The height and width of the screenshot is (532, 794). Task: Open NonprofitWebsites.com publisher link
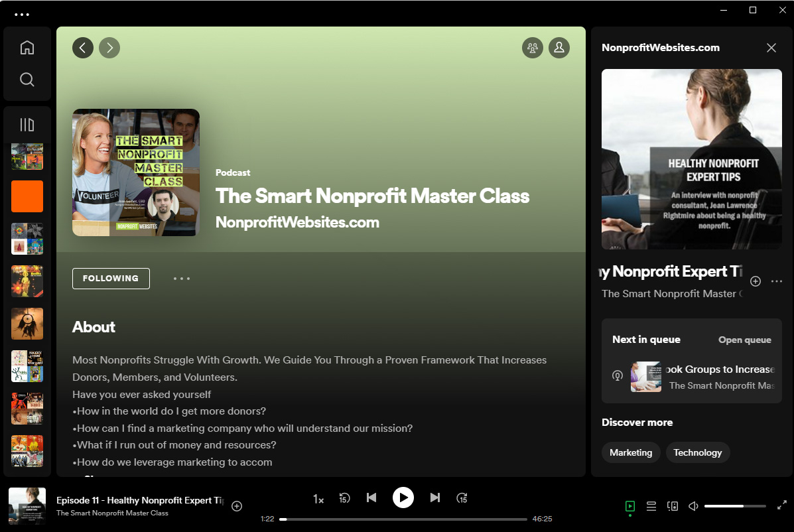[297, 222]
